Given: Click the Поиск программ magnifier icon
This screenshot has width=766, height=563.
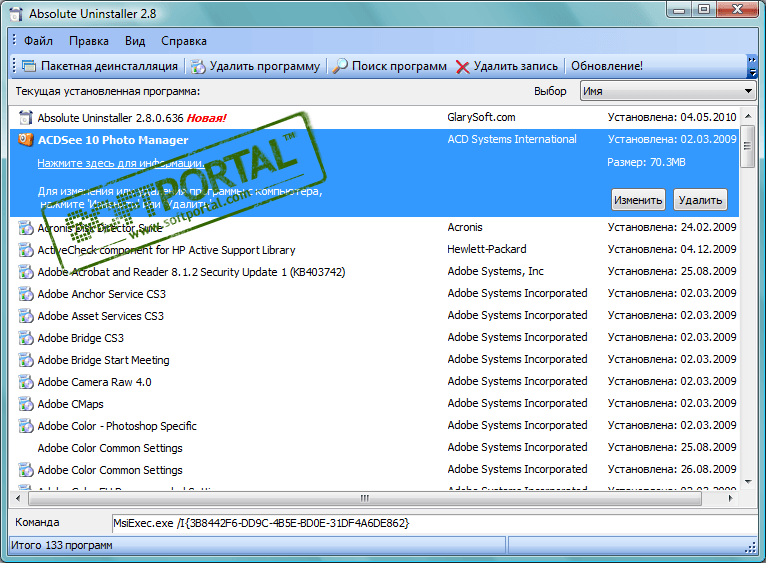Looking at the screenshot, I should coord(340,65).
